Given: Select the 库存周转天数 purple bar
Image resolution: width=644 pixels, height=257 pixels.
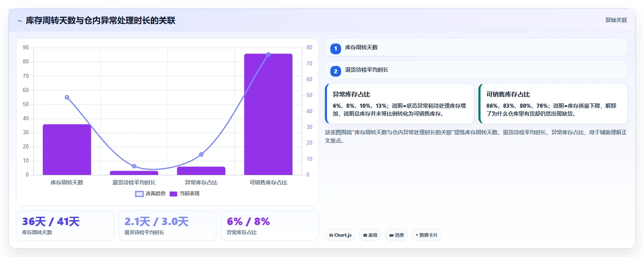Looking at the screenshot, I should point(67,150).
